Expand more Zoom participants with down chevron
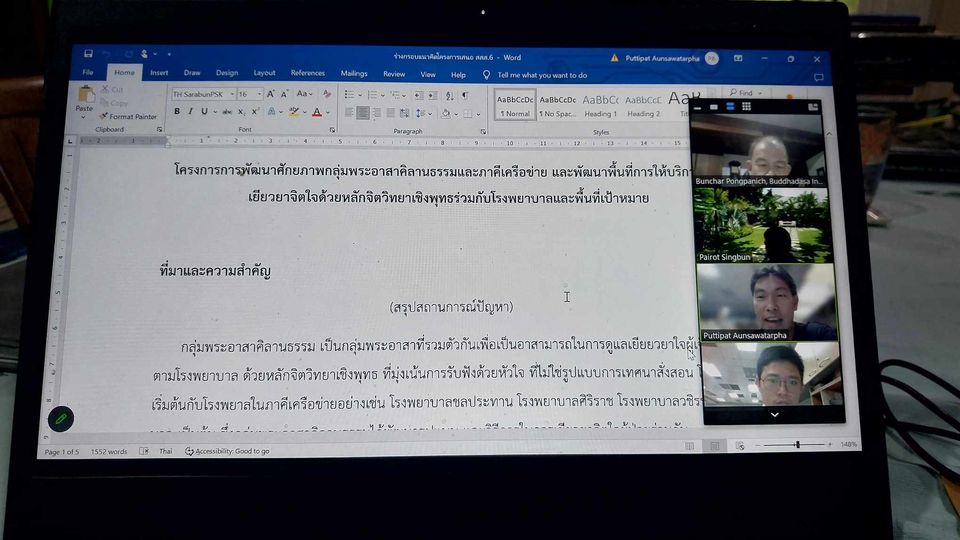This screenshot has height=540, width=960. (774, 415)
